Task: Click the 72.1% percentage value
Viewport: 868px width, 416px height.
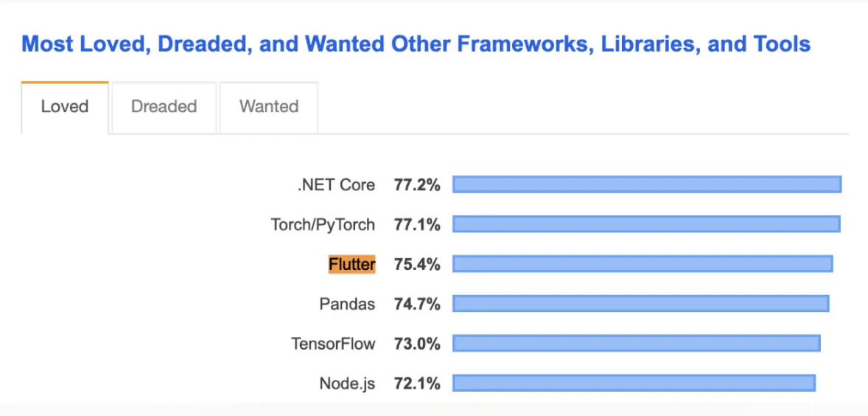Action: 417,384
